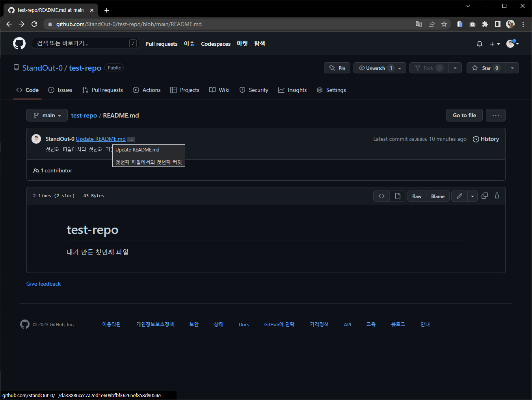Open the Blame view
Viewport: 532px width, 400px height.
[438, 196]
